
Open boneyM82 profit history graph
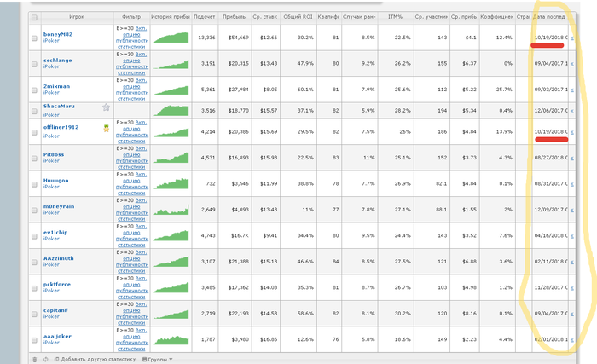(171, 38)
